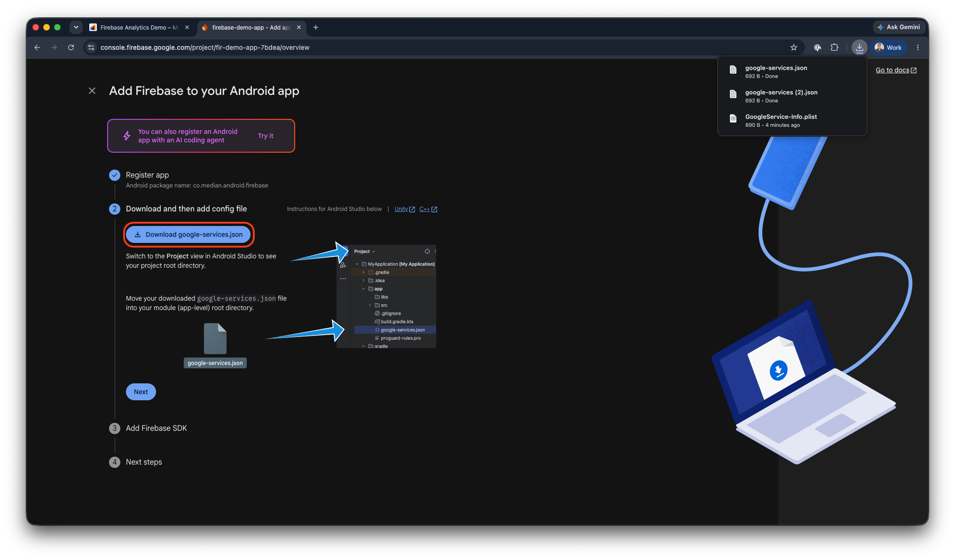Click the Next button

(x=141, y=392)
